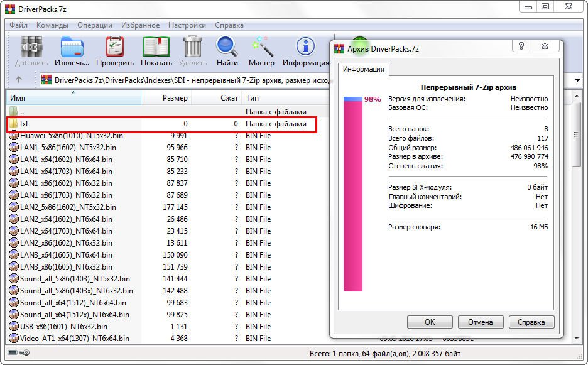Click the size value 177 145
This screenshot has width=588, height=365.
point(175,207)
